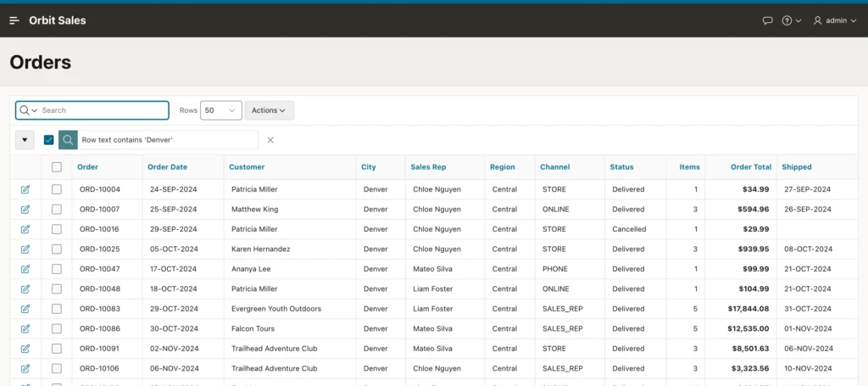Open the Items column header menu
The image size is (868, 386).
(x=690, y=166)
